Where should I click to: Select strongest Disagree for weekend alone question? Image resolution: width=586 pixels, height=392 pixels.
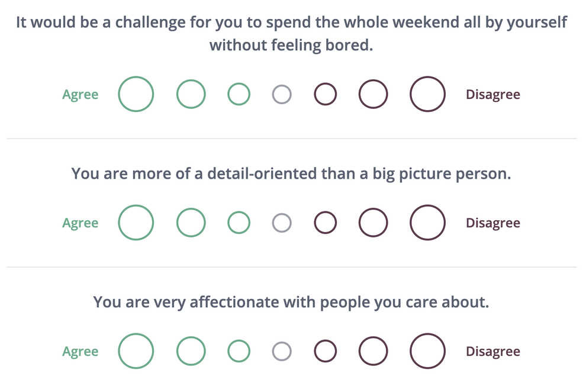coord(427,94)
